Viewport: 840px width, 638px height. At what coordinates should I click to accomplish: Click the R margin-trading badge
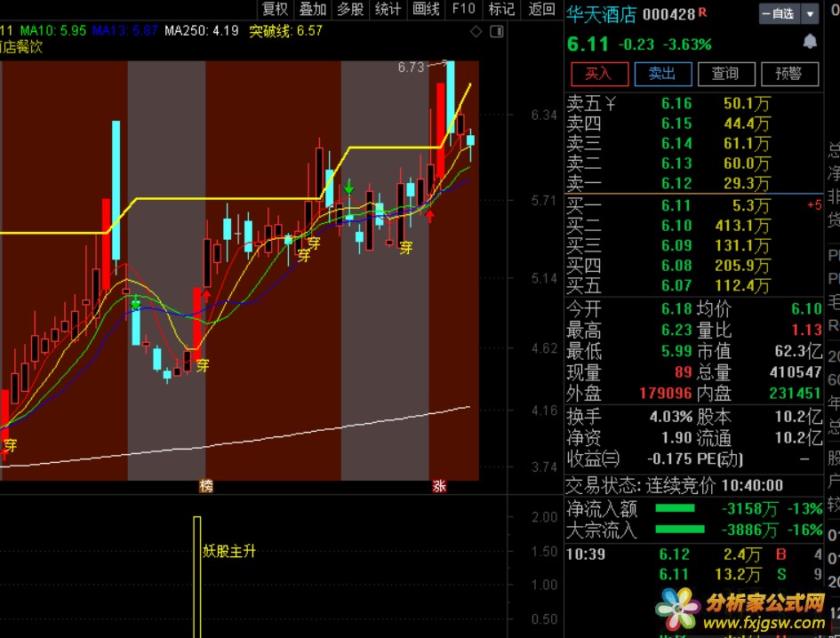(x=702, y=12)
